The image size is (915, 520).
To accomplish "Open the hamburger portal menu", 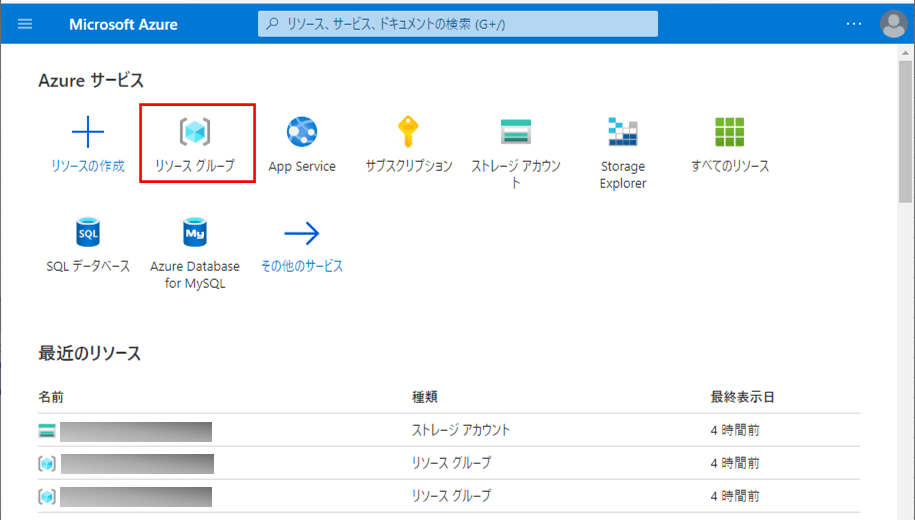I will 25,24.
